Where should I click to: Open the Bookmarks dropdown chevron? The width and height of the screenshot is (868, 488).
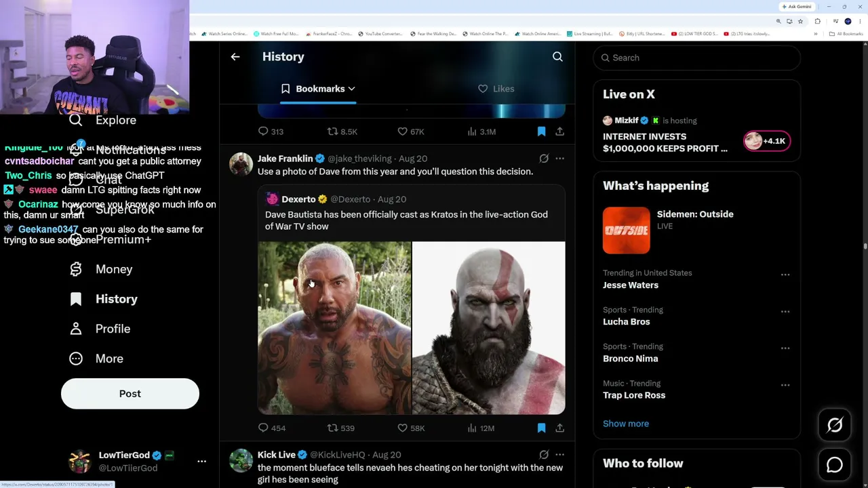351,89
